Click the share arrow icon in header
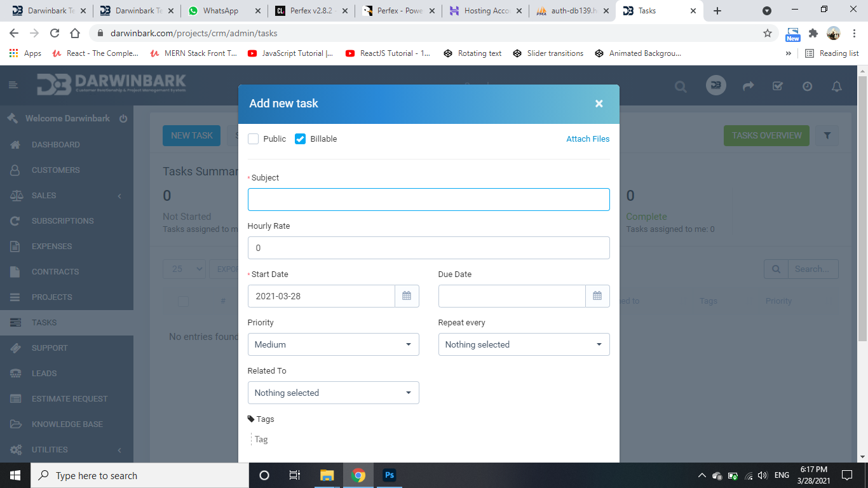 (749, 86)
